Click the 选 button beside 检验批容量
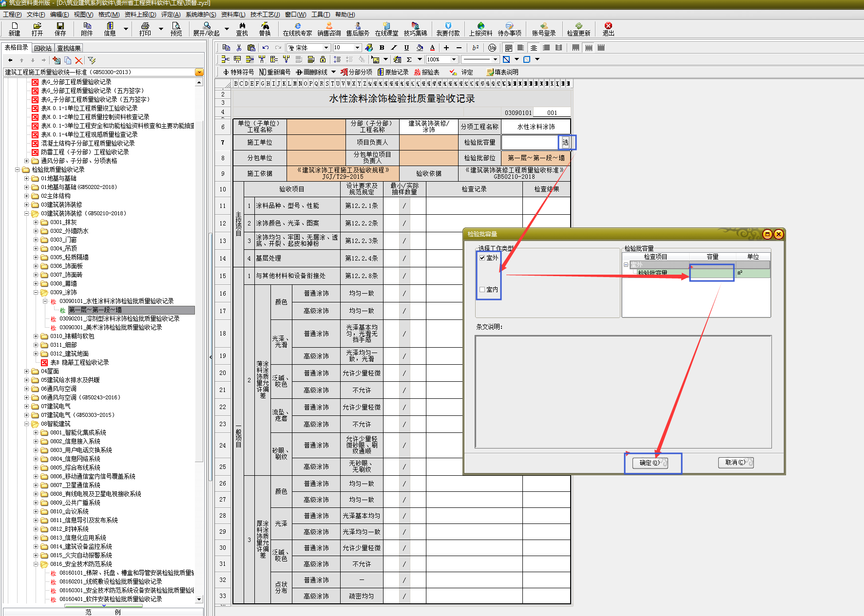 pos(565,142)
